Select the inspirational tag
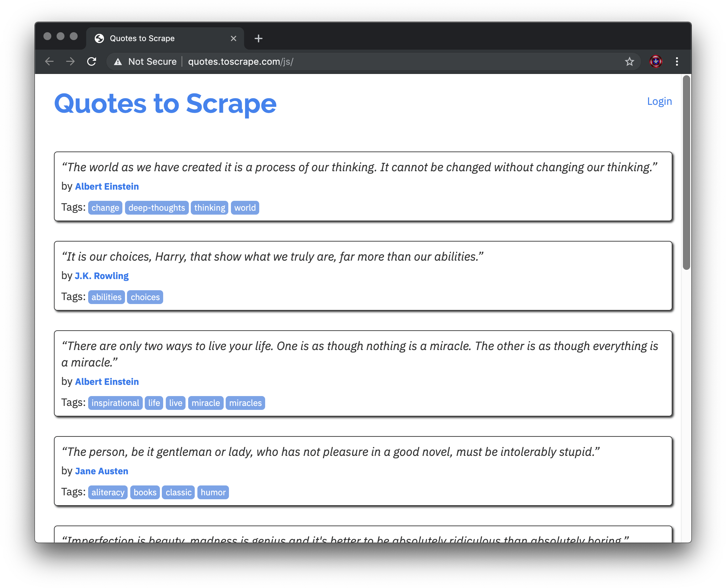Viewport: 726px width, 588px height. (115, 403)
